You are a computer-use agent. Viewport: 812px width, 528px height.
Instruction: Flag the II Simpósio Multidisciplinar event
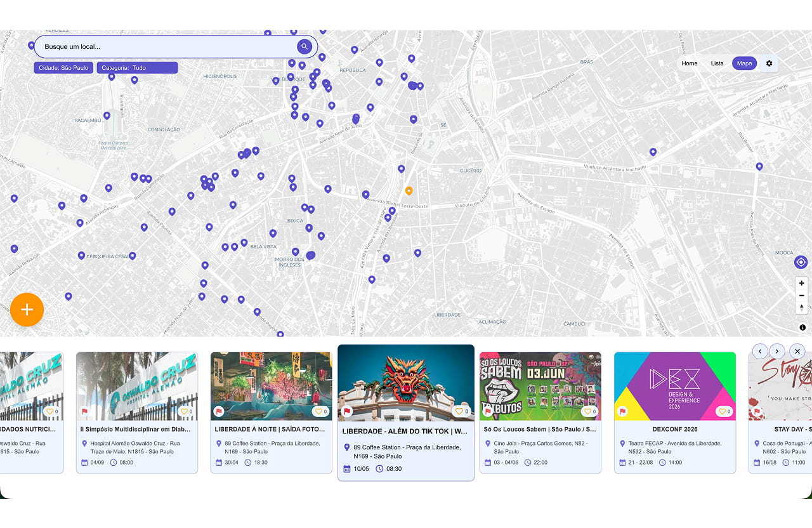(x=84, y=411)
